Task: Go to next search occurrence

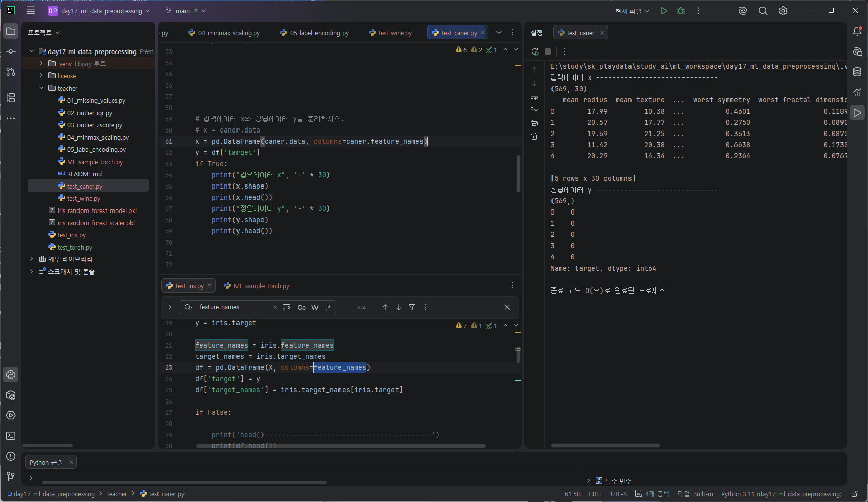Action: [x=399, y=307]
